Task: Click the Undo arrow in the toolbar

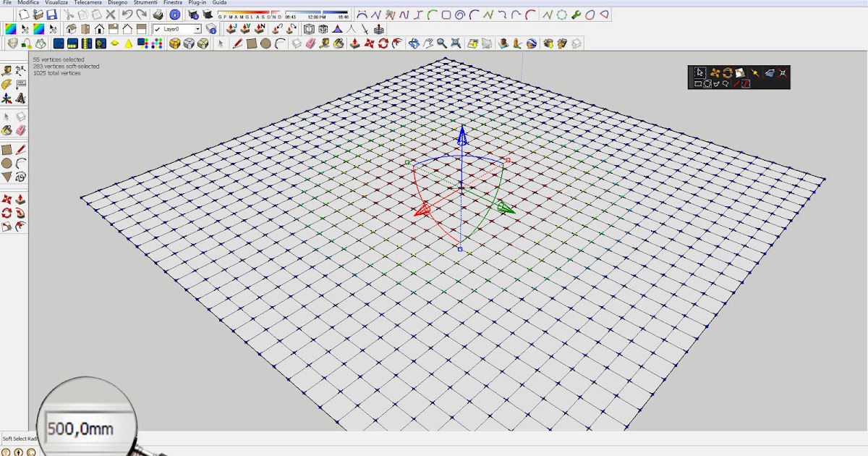Action: pyautogui.click(x=127, y=14)
